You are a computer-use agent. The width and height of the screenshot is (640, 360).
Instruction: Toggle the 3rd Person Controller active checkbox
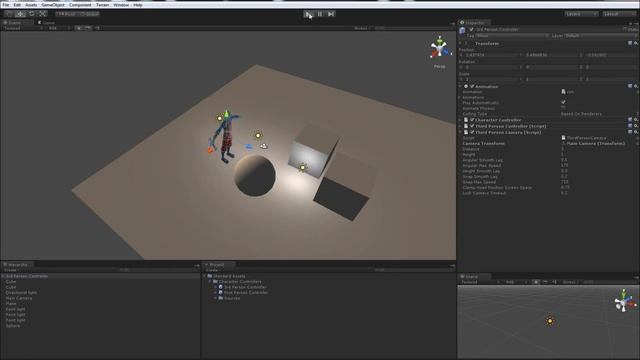coord(471,29)
